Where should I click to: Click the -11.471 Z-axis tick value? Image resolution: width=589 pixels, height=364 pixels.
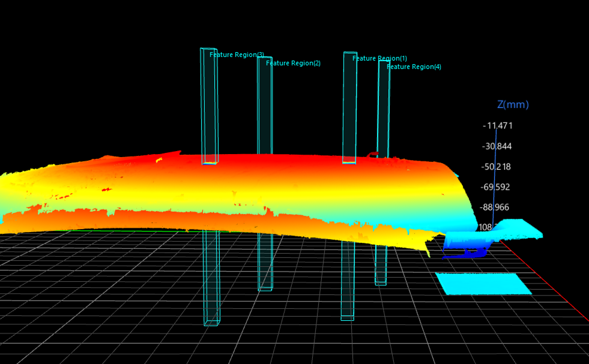[498, 125]
